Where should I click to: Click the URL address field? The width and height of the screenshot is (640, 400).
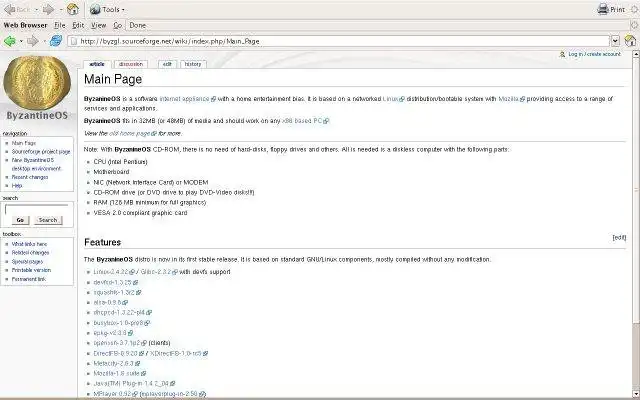[x=338, y=41]
